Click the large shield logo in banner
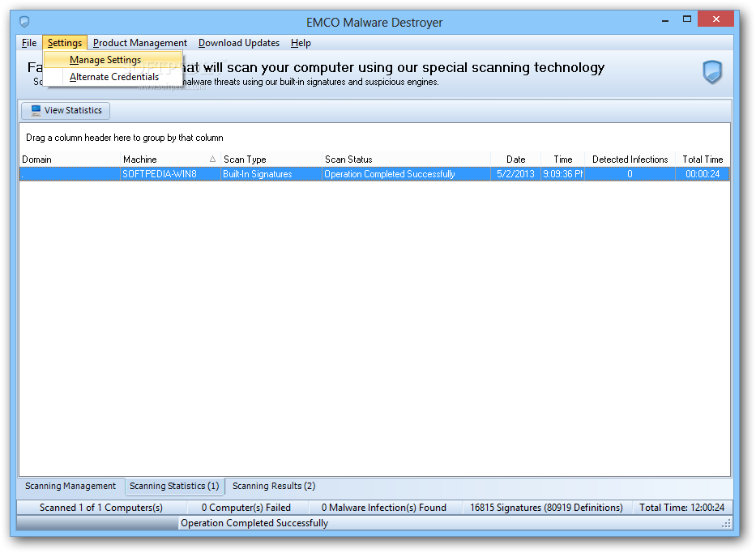The width and height of the screenshot is (756, 553). tap(712, 72)
